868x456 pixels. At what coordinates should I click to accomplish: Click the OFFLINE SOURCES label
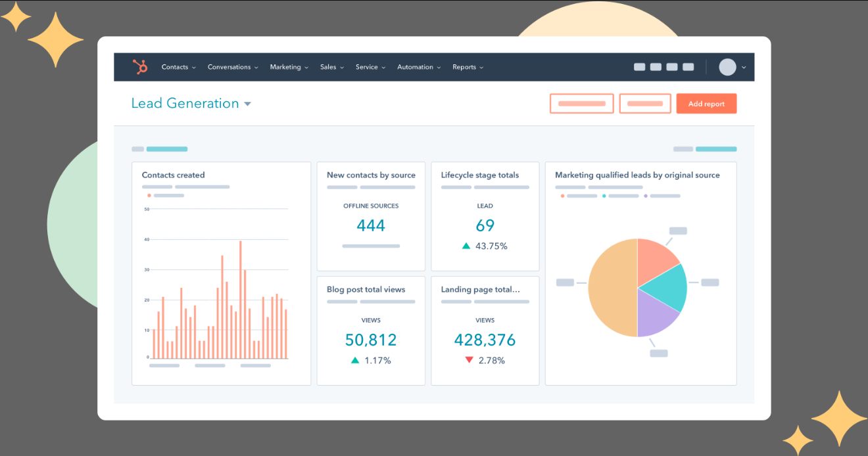(x=371, y=206)
